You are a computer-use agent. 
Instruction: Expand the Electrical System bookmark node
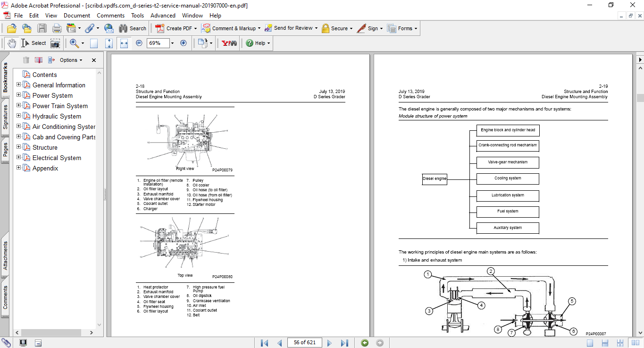19,158
